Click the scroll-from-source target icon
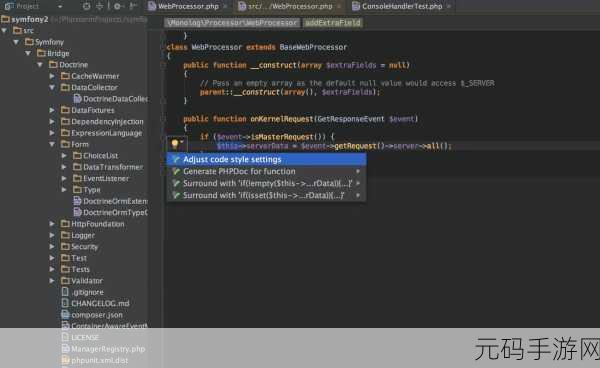The image size is (600, 368). [x=87, y=7]
